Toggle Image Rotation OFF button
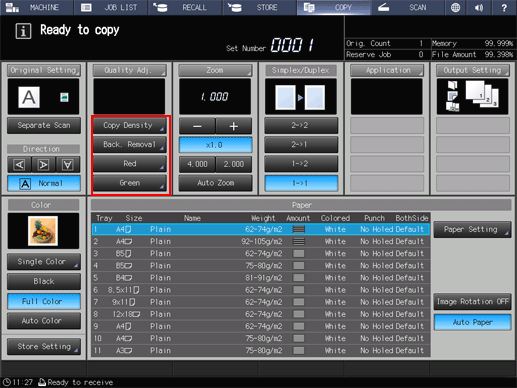 click(x=472, y=302)
